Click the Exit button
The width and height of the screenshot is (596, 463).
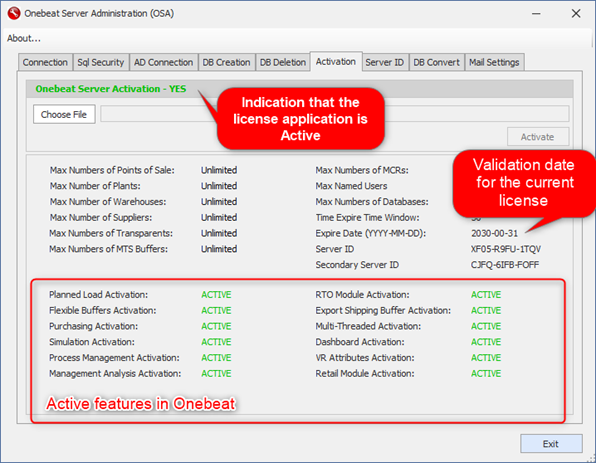click(551, 444)
